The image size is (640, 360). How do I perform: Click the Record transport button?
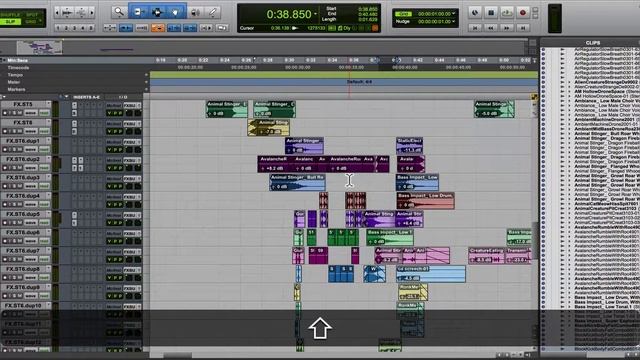[523, 13]
